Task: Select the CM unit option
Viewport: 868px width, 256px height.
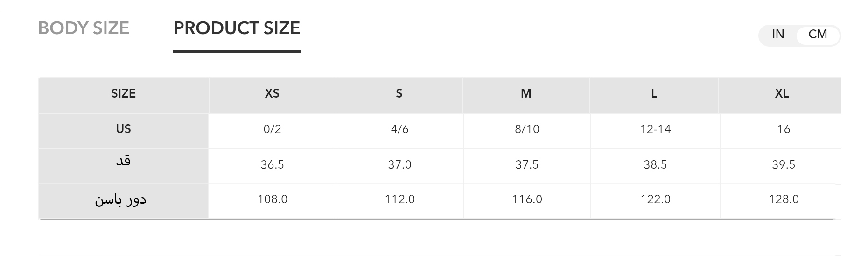Action: [818, 35]
